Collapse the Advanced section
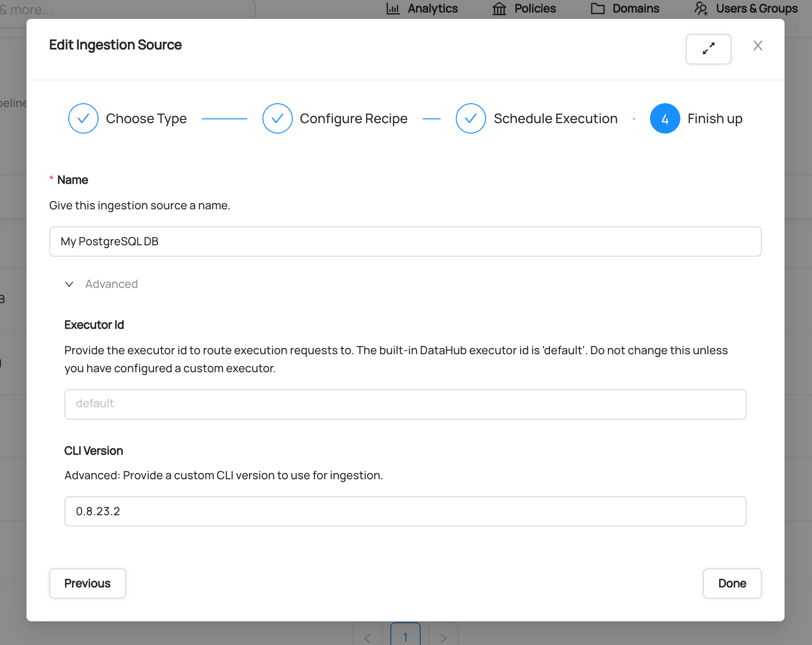This screenshot has height=645, width=812. pyautogui.click(x=69, y=284)
